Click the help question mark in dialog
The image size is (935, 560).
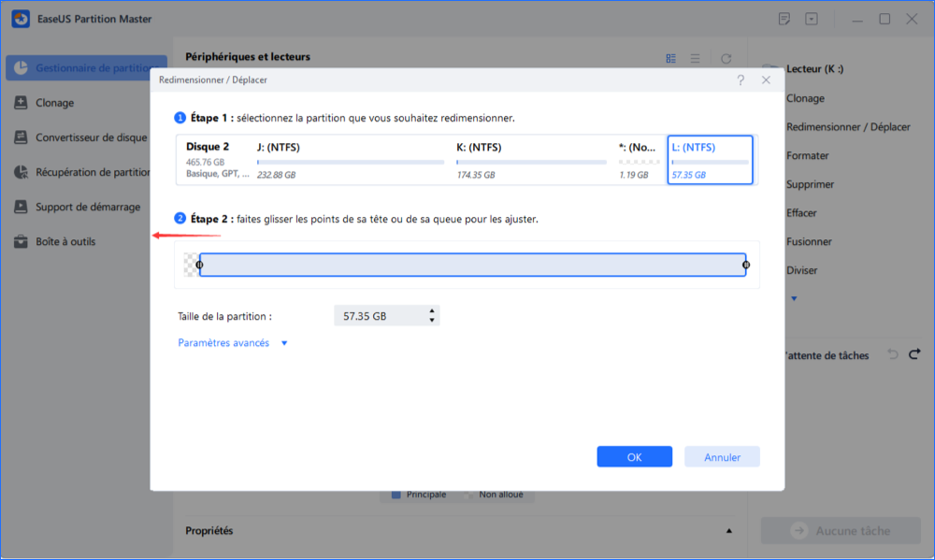[741, 80]
